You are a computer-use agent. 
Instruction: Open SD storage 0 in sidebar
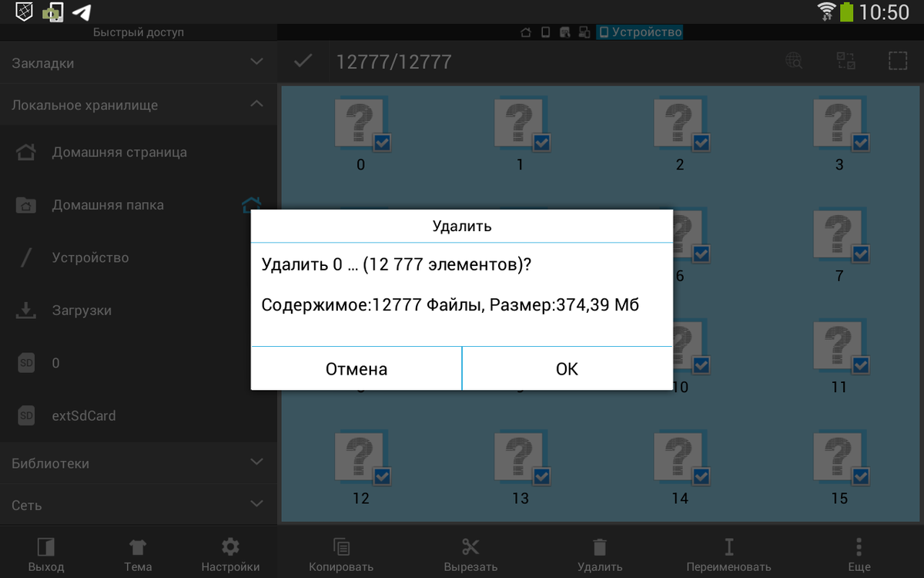point(139,363)
